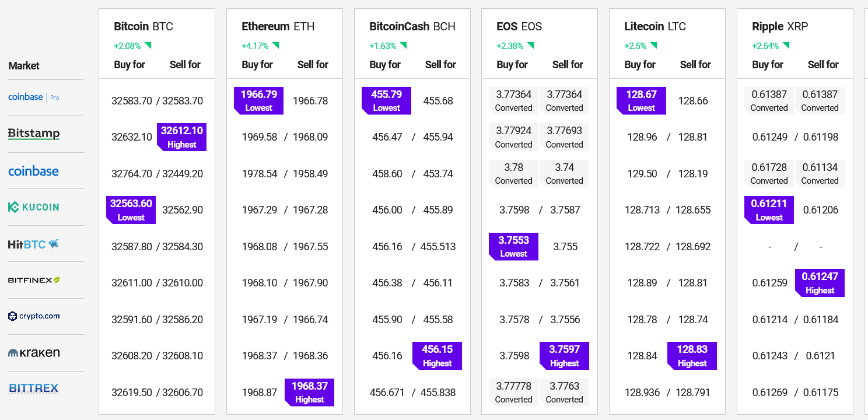The height and width of the screenshot is (420, 868).
Task: Click Ripple buy price 0.61249
Action: point(770,137)
